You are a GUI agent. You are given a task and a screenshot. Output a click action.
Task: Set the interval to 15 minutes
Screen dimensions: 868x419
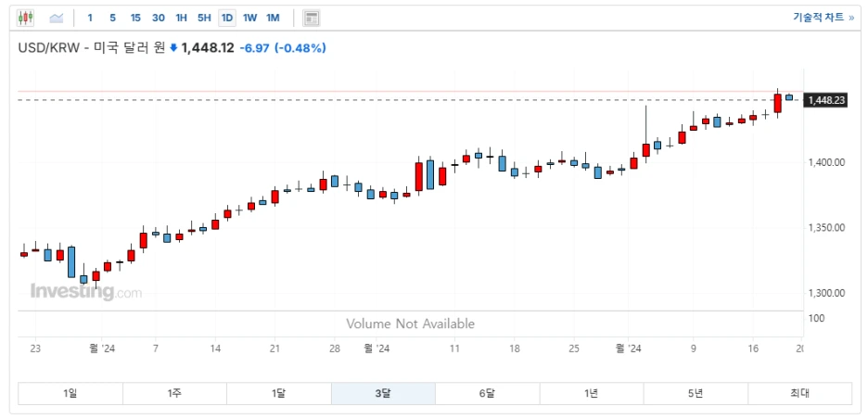tap(135, 18)
